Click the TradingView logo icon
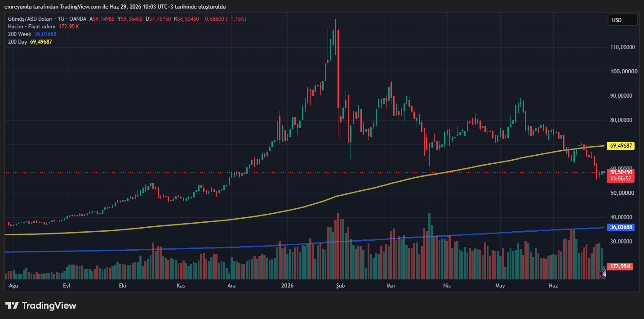The height and width of the screenshot is (319, 644). coord(12,306)
